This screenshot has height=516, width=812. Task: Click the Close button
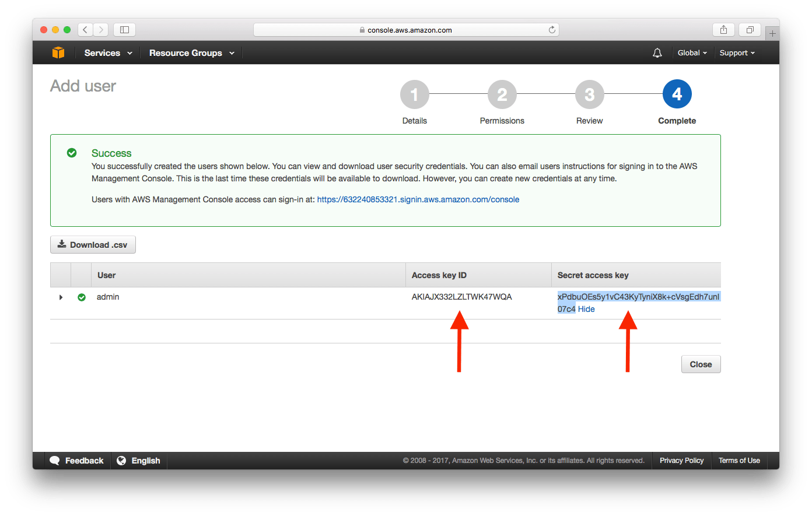pyautogui.click(x=701, y=364)
